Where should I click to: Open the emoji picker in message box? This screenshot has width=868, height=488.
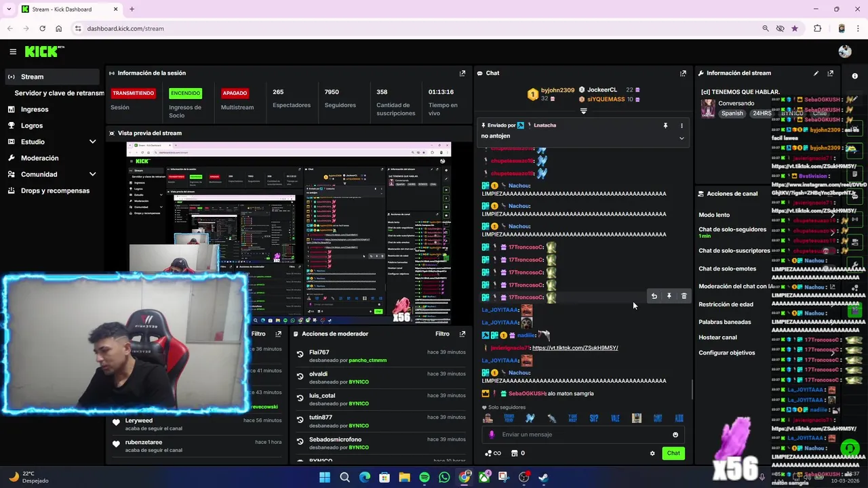coord(675,435)
